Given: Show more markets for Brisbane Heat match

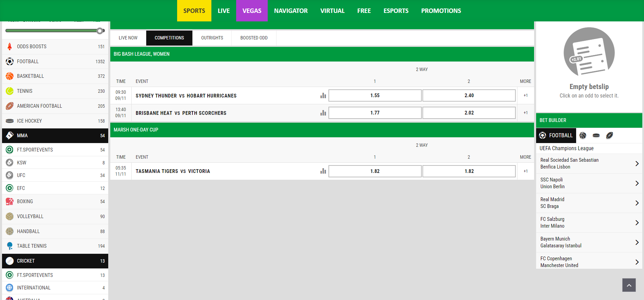Looking at the screenshot, I should point(526,113).
